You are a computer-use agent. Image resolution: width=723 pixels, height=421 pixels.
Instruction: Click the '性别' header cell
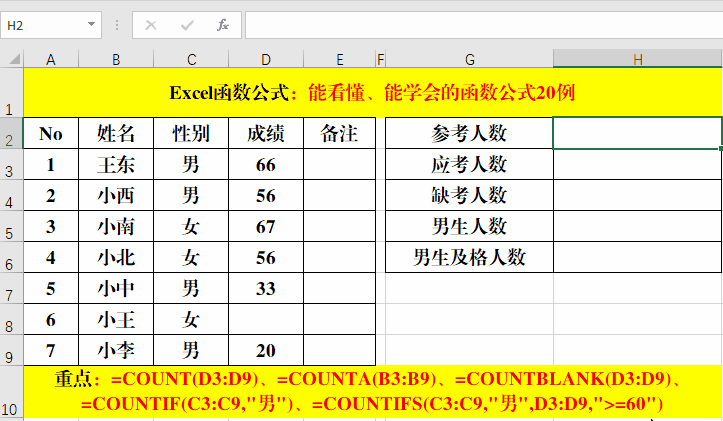pos(191,133)
